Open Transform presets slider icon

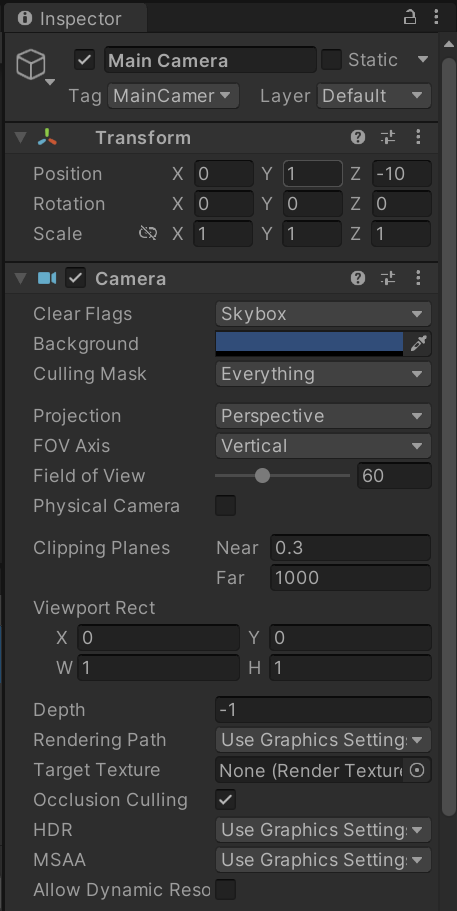(x=388, y=138)
